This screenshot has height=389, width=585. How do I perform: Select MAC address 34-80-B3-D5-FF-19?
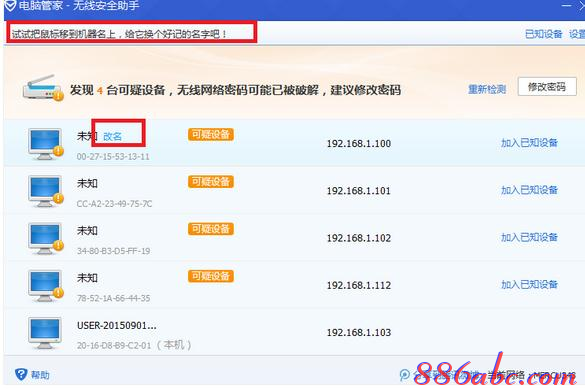coord(113,251)
